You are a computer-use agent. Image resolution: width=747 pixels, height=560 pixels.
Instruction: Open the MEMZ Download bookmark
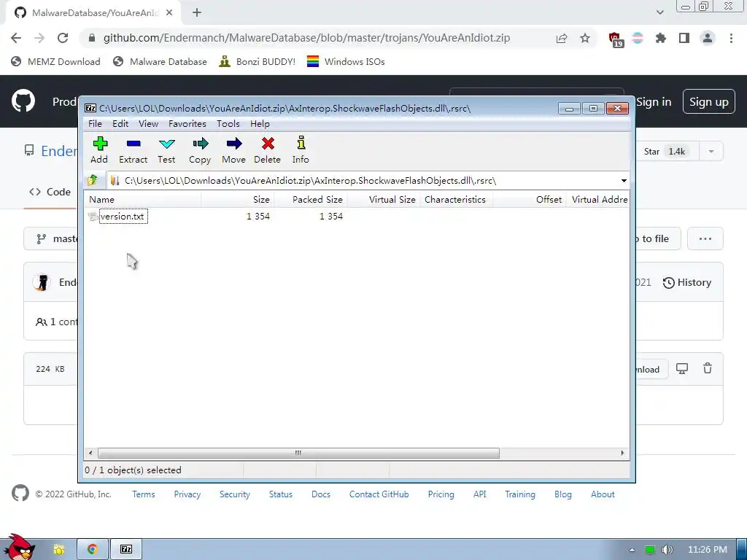pos(55,61)
